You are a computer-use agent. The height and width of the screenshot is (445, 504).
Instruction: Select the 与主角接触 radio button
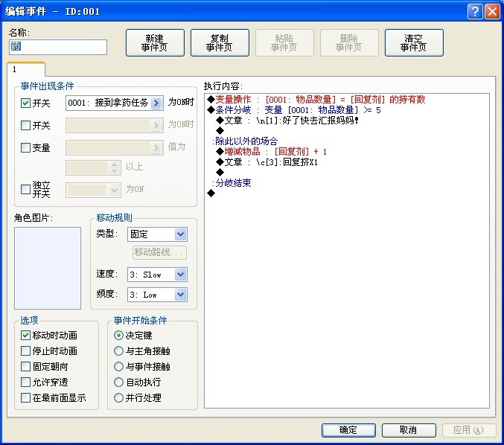click(x=118, y=350)
